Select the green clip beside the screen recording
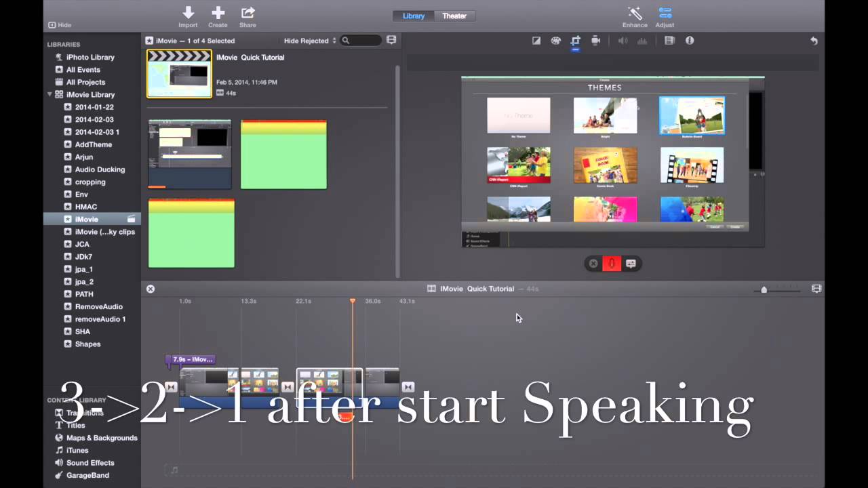This screenshot has height=488, width=868. 283,155
